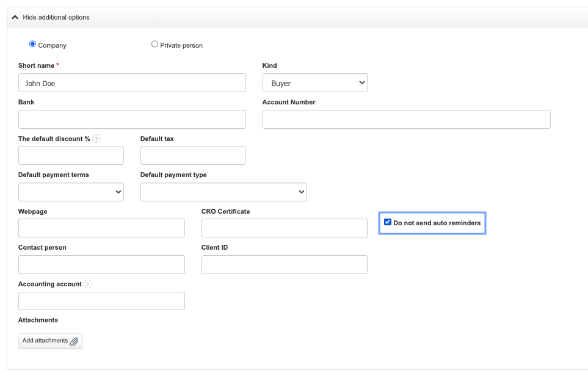
Task: Focus the Accounting account text field
Action: point(101,301)
